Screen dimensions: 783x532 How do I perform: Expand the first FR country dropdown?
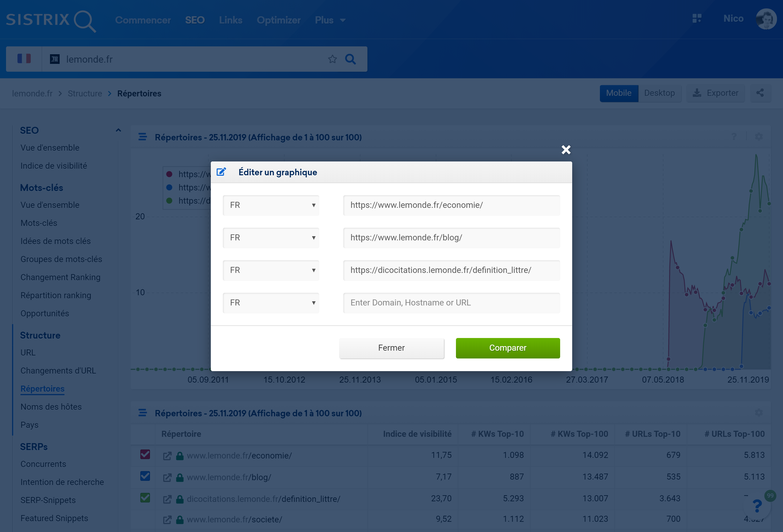point(271,205)
